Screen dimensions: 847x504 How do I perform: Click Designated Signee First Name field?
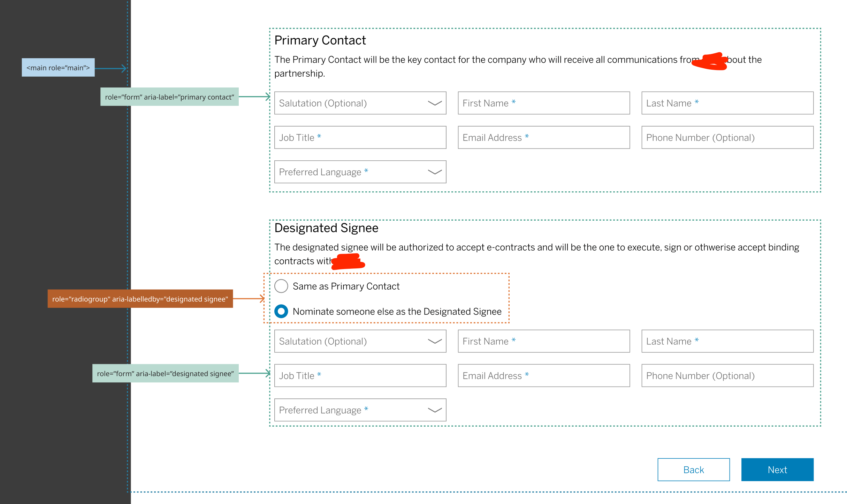point(543,341)
